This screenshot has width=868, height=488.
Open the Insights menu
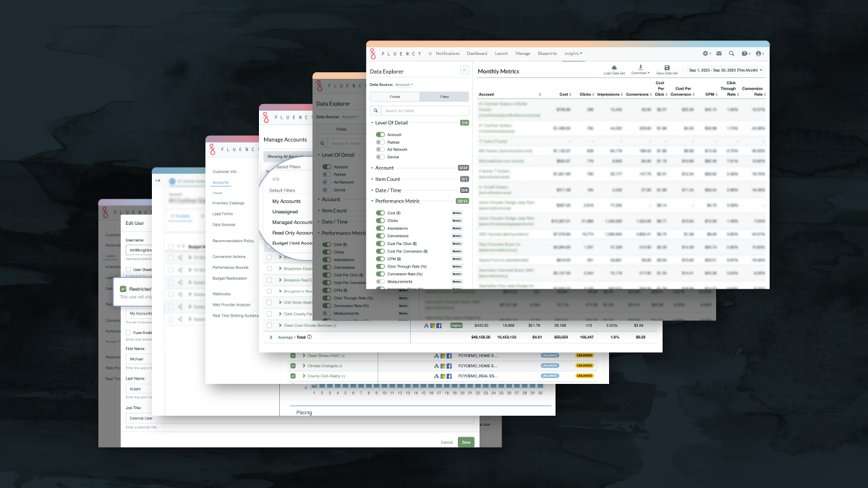572,53
